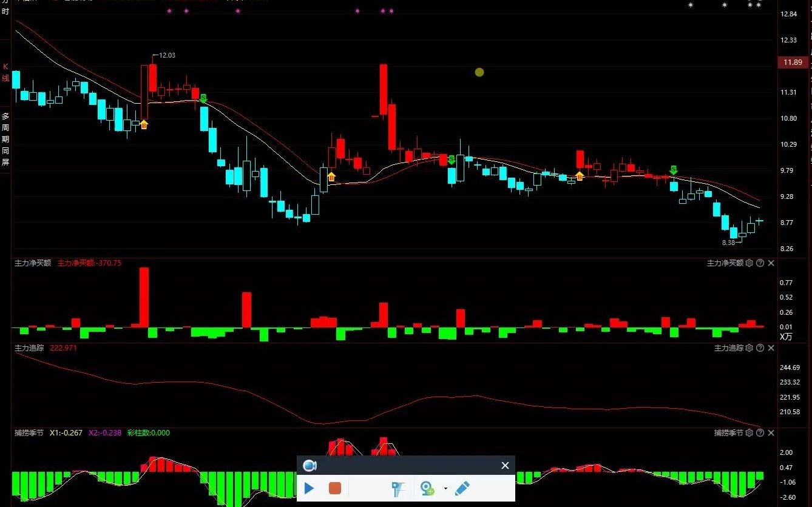Open settings gear for the 捕捞季节 indicator
This screenshot has height=507, width=812.
point(749,433)
